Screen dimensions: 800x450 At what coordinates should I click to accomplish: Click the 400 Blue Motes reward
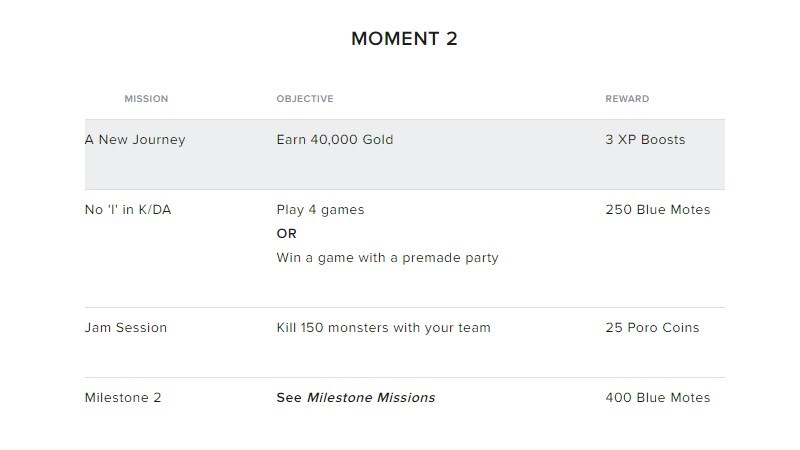pos(658,398)
